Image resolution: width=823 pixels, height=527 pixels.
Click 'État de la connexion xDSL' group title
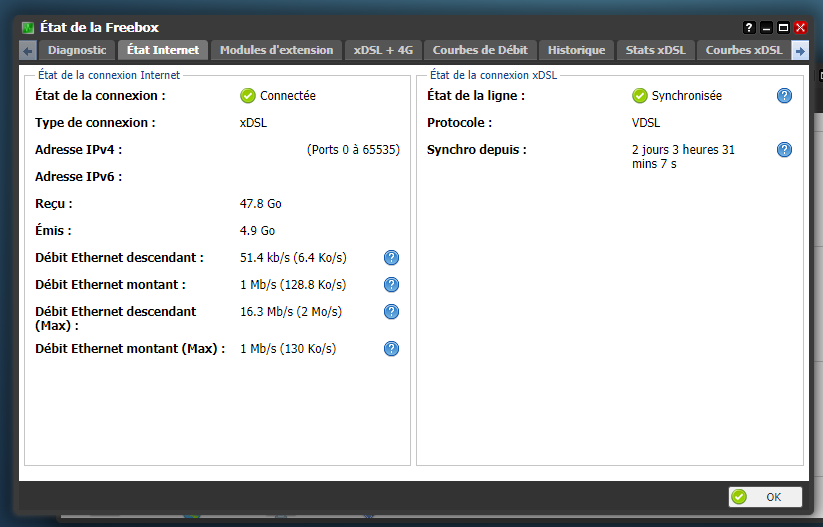pyautogui.click(x=493, y=75)
